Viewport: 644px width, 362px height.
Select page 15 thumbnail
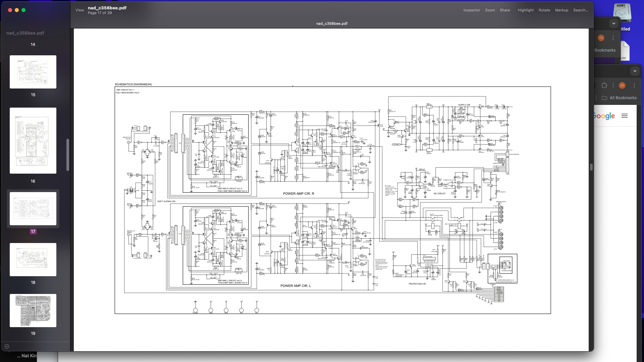coord(33,72)
